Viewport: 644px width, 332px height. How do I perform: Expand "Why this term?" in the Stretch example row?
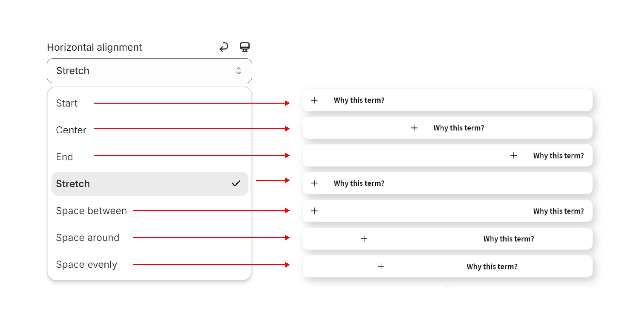click(x=359, y=183)
